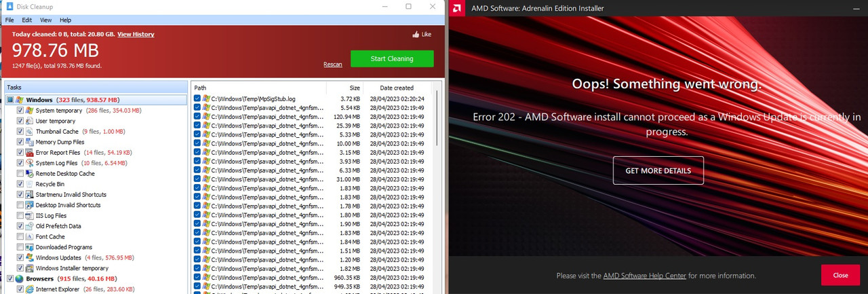Select the 10.00 MB file row size
Viewport: 868px width, 294px height.
coord(350,144)
